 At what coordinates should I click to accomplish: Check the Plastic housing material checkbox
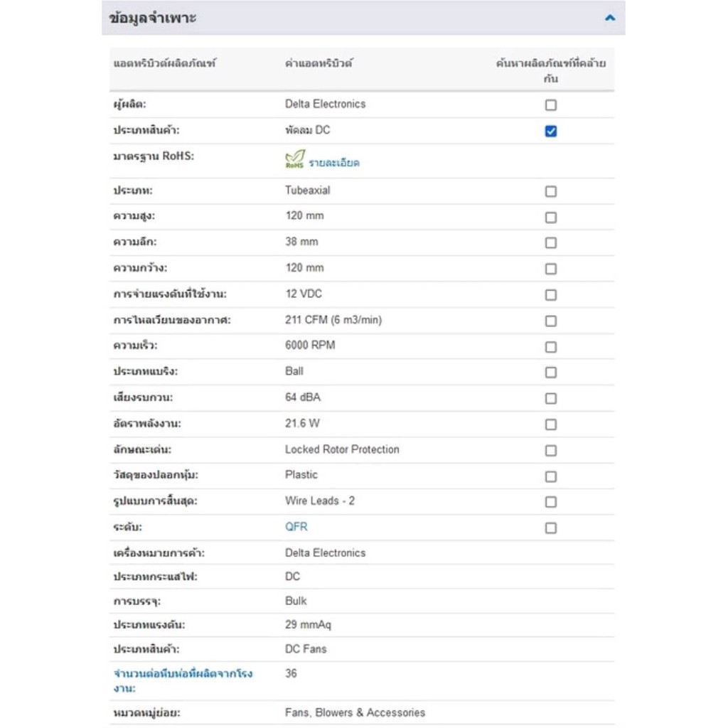550,476
